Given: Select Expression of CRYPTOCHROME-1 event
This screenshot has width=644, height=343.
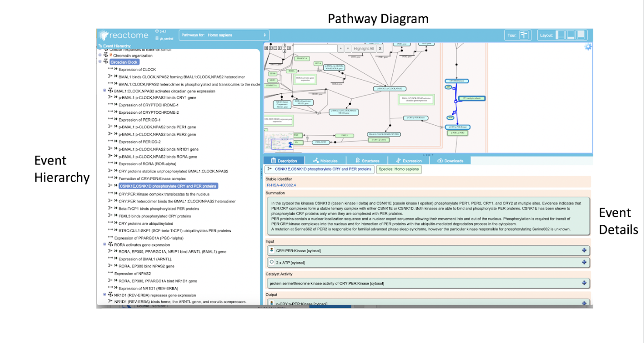Looking at the screenshot, I should pyautogui.click(x=149, y=105).
